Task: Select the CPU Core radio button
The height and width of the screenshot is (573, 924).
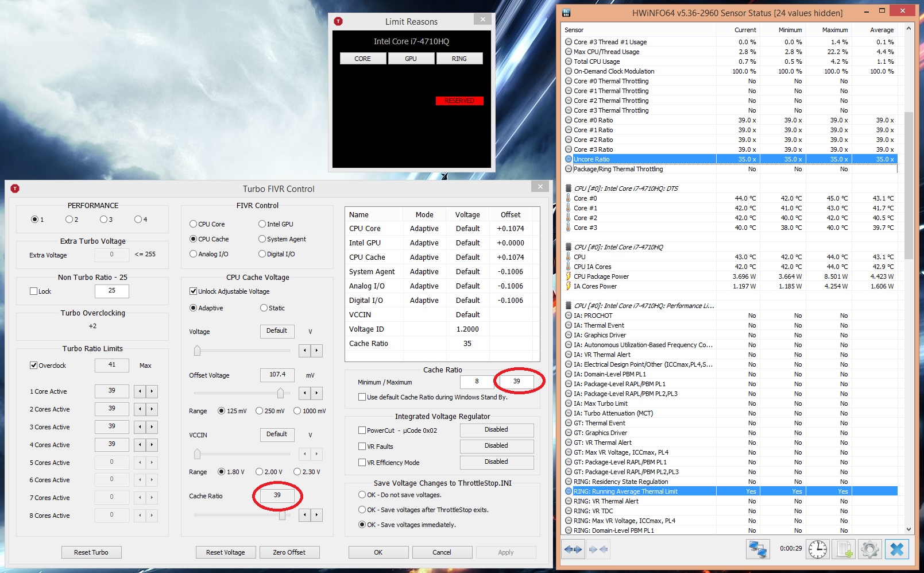Action: (x=194, y=224)
